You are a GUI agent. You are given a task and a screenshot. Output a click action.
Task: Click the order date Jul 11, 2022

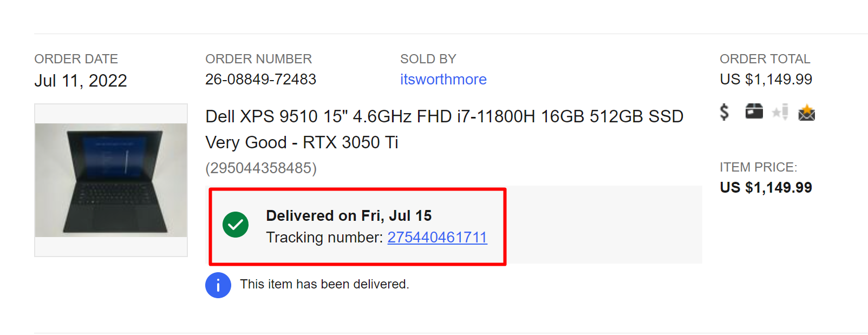pyautogui.click(x=81, y=81)
